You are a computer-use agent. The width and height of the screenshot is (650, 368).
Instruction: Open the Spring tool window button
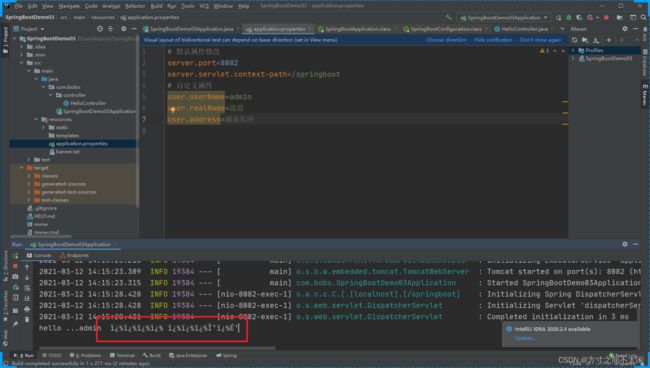[226, 356]
